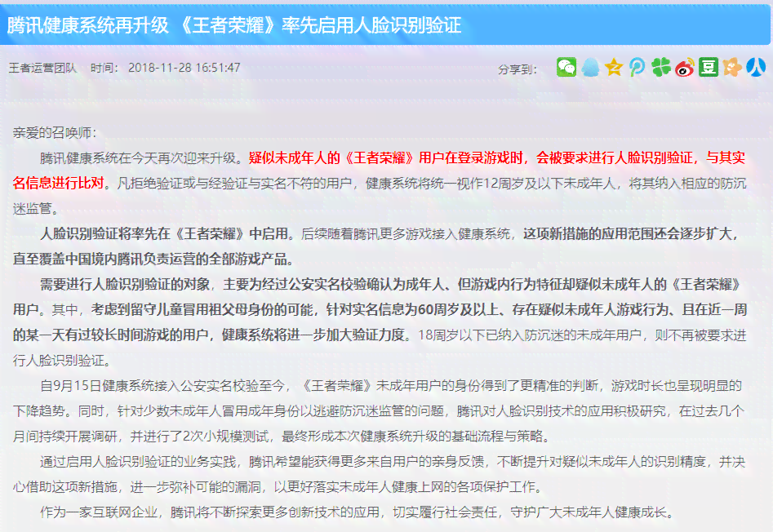Click the paragraph starting 通过启用人脸识别验证

coord(379,474)
